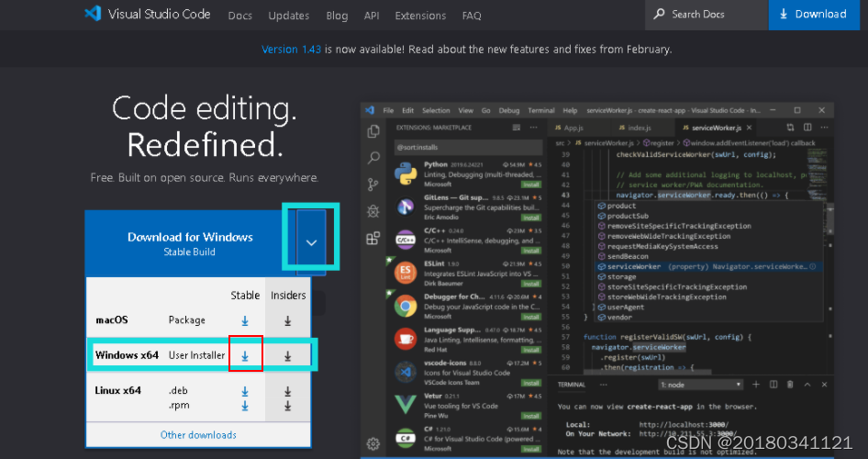Viewport: 868px width, 459px height.
Task: Download macOS Insiders package
Action: (287, 320)
